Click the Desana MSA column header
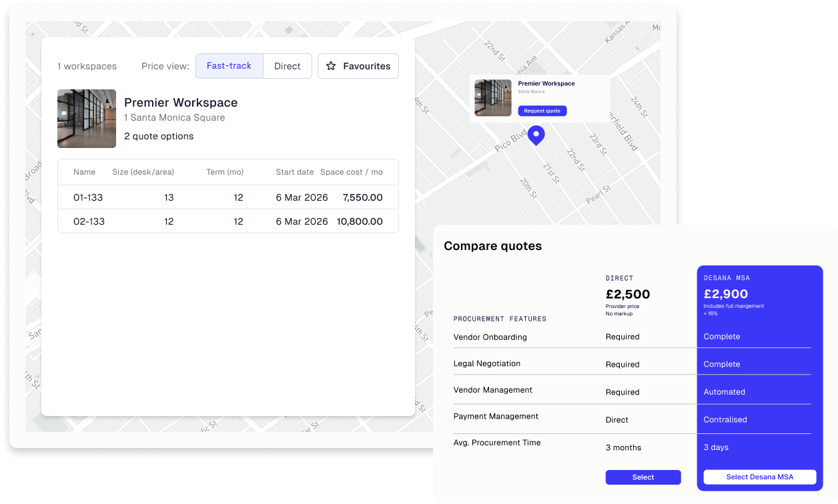838x504 pixels. click(x=727, y=278)
